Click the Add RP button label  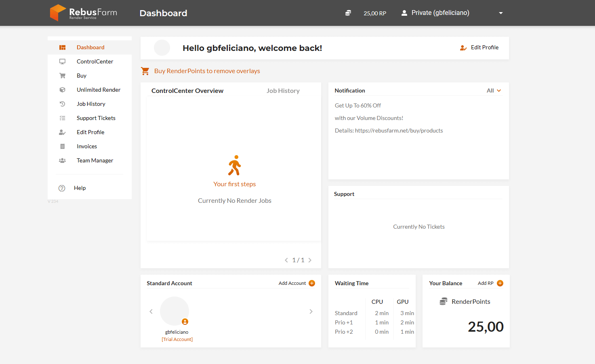tap(486, 283)
